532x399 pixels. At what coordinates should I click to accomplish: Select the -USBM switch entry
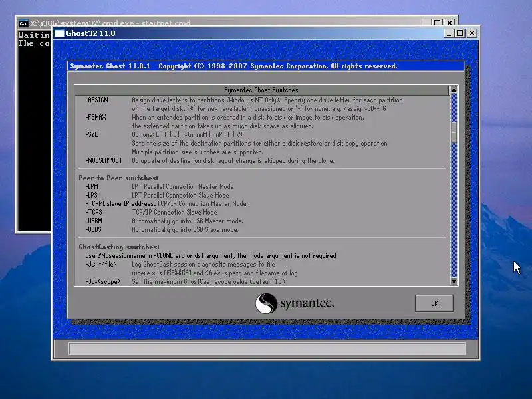94,221
